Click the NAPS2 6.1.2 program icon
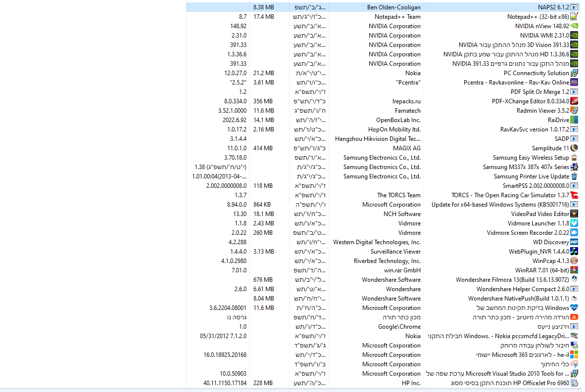 (x=574, y=7)
